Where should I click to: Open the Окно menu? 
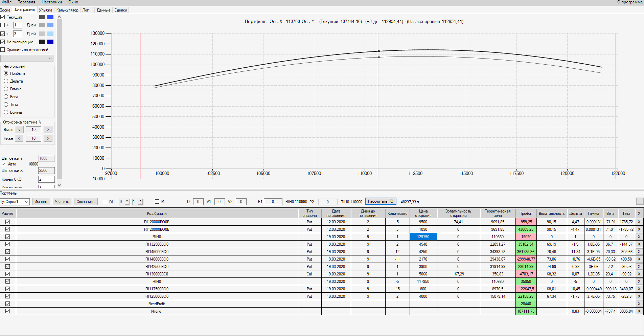pos(73,2)
